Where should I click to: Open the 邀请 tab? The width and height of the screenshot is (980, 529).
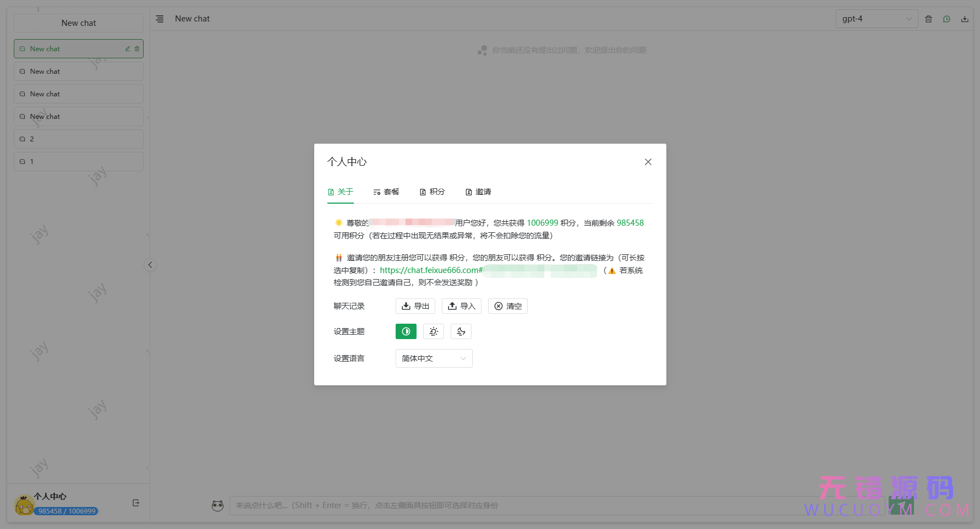tap(478, 192)
